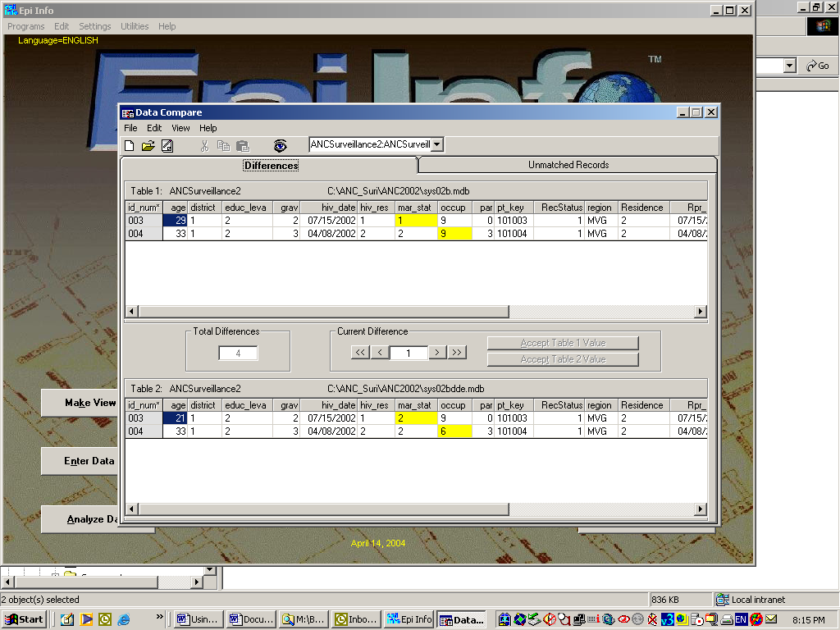Screen dimensions: 840x630
Task: Open the address bar dropdown beside Go
Action: point(790,66)
